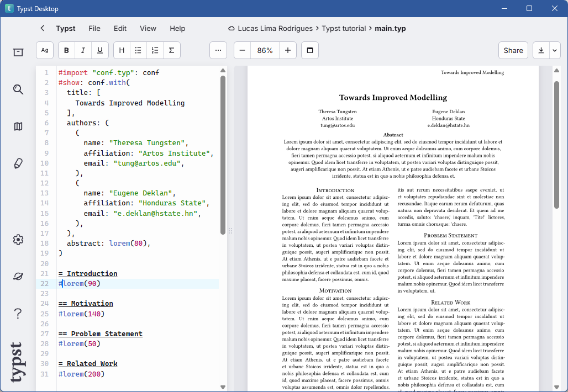Toggle bold formatting
568x392 pixels.
coord(66,50)
